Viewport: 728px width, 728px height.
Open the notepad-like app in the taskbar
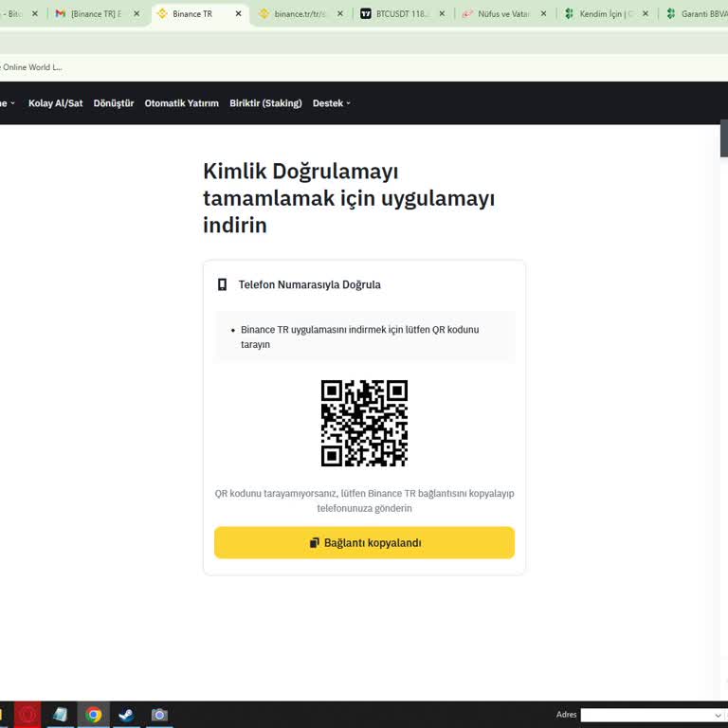(x=61, y=715)
